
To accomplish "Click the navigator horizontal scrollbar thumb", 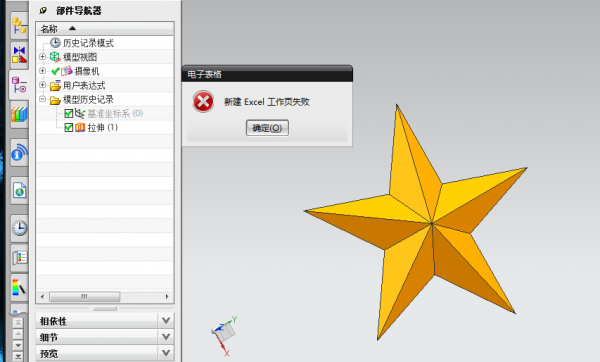I will (x=85, y=297).
